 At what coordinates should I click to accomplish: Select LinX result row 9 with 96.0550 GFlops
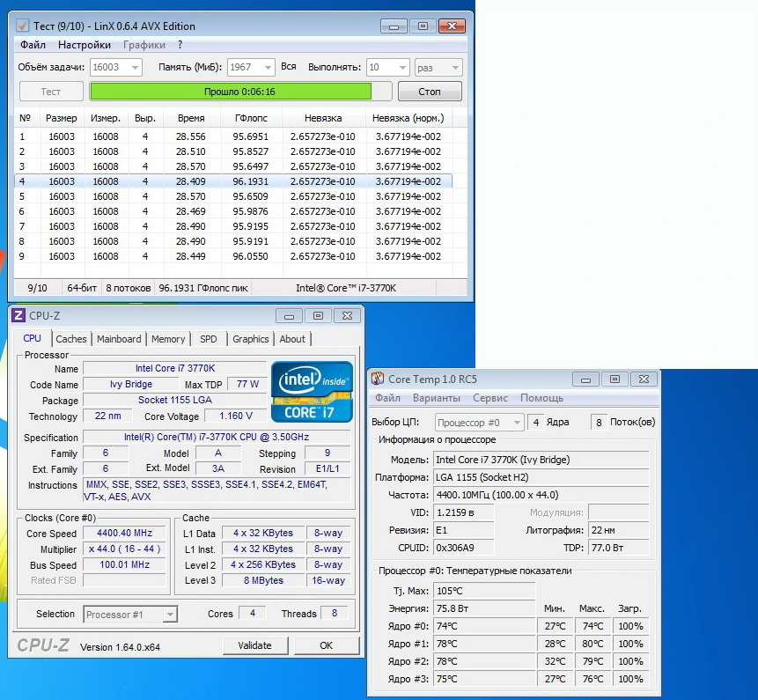pos(233,256)
